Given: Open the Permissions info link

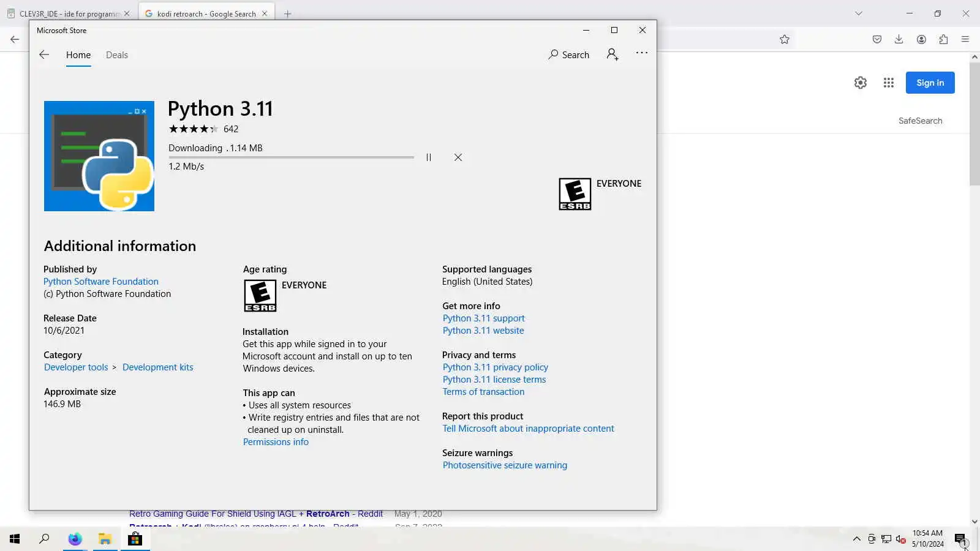Looking at the screenshot, I should pos(276,442).
